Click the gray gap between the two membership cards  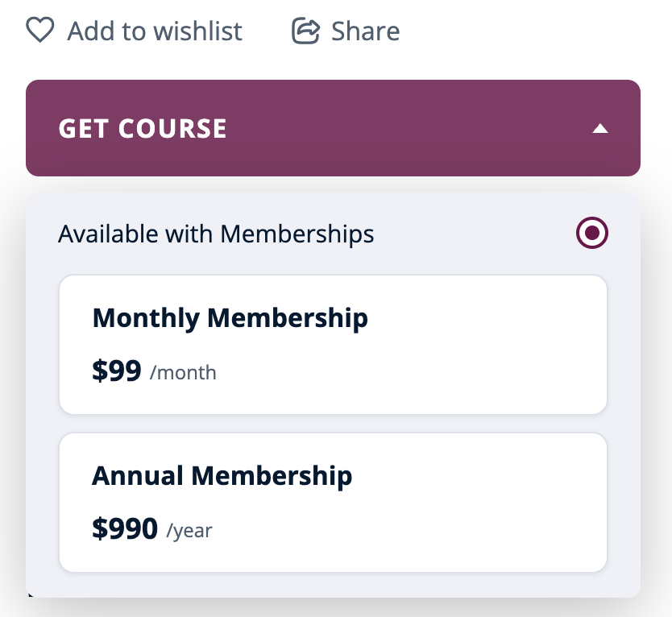pyautogui.click(x=333, y=424)
